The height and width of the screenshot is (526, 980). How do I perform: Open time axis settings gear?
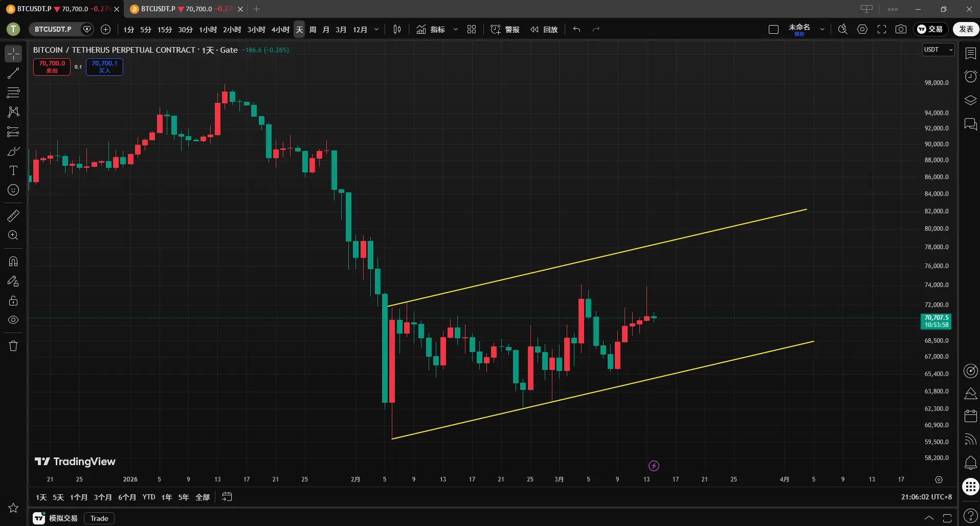click(939, 480)
